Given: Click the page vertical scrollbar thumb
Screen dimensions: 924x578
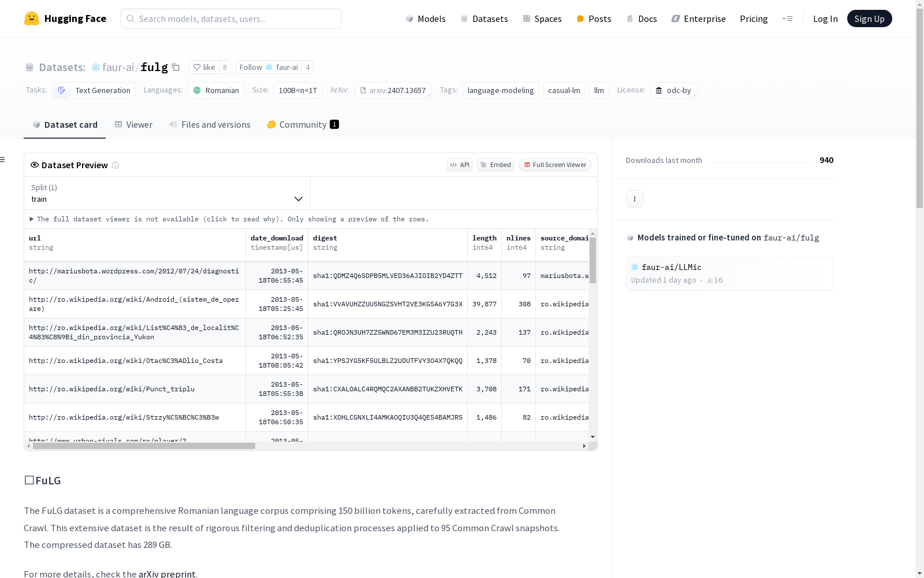Looking at the screenshot, I should pyautogui.click(x=919, y=109).
